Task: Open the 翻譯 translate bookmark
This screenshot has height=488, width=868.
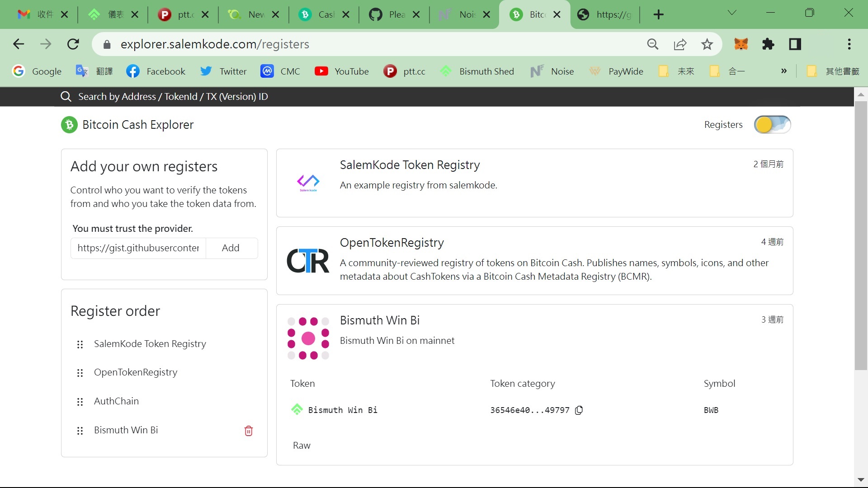Action: point(94,71)
